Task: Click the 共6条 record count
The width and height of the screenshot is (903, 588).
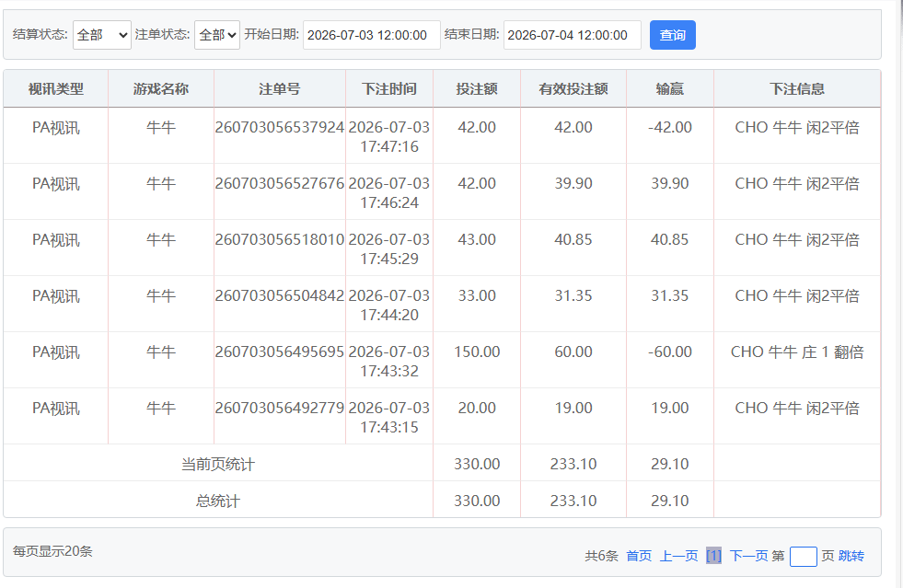Action: pyautogui.click(x=601, y=556)
